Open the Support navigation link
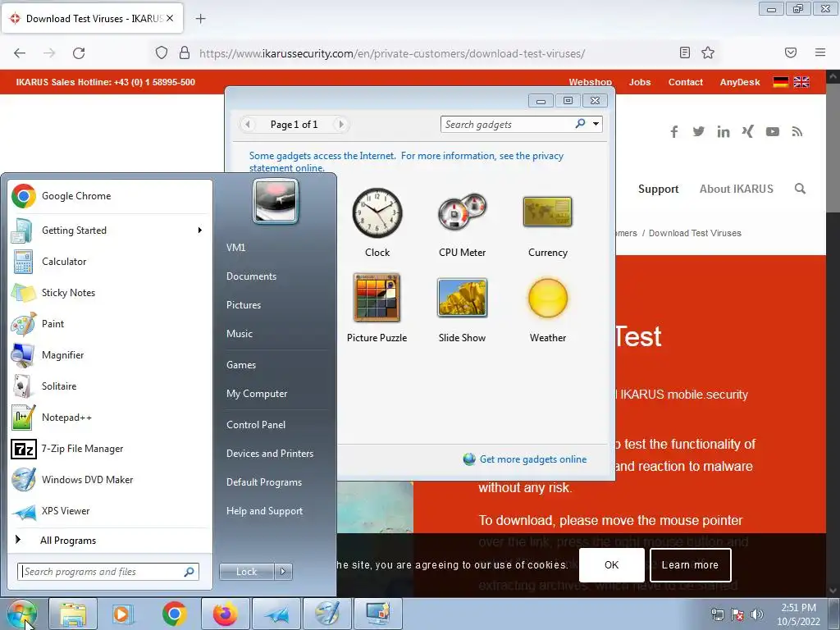The width and height of the screenshot is (840, 630). (659, 189)
